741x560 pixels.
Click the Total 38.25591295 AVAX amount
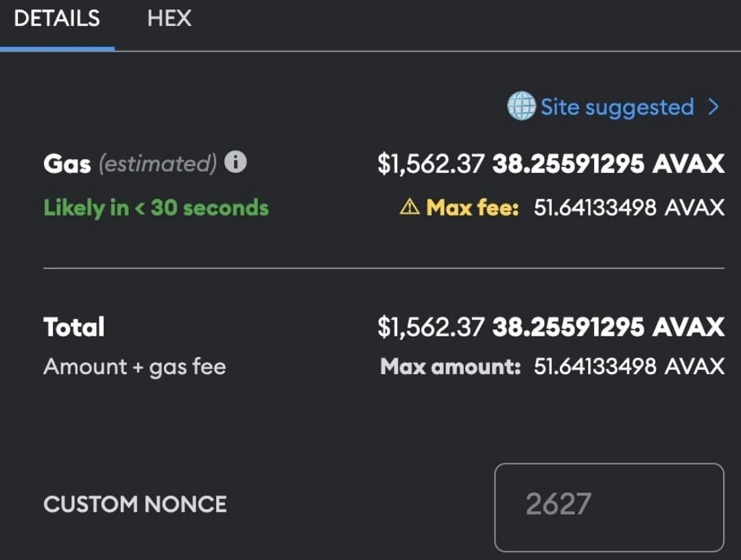click(608, 327)
